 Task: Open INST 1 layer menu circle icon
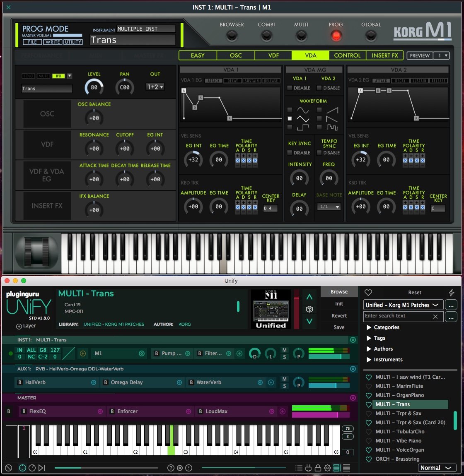click(353, 340)
